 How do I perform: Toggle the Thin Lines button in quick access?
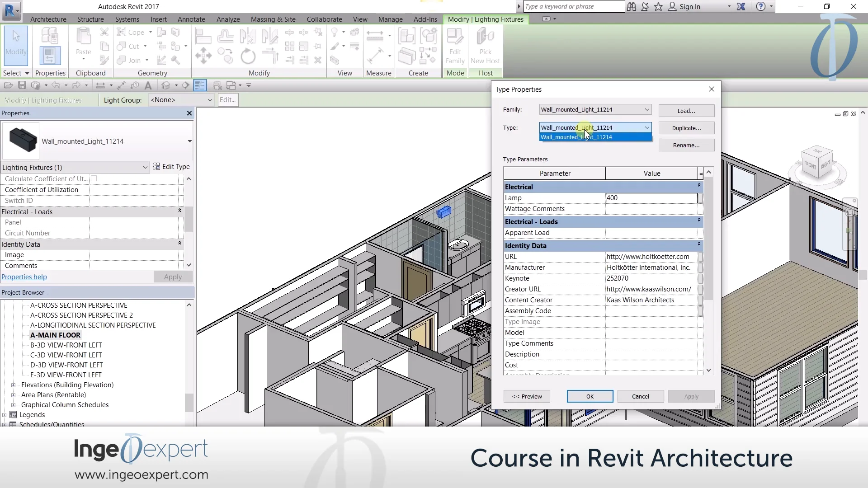199,85
